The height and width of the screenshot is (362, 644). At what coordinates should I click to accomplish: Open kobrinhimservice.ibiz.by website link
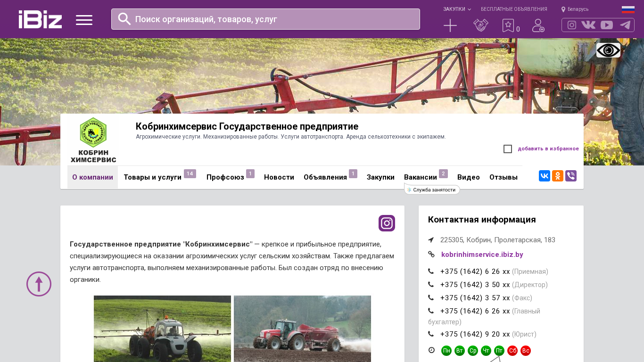tap(482, 255)
